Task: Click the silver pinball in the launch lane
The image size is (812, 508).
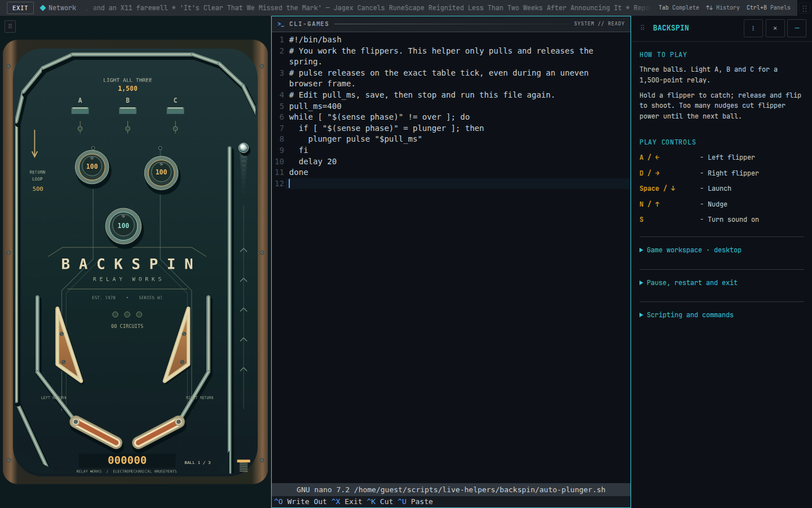Action: (244, 148)
